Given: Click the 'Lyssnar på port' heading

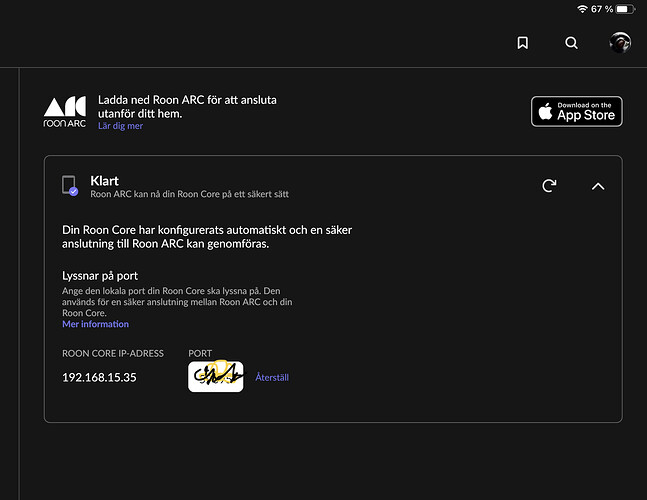Looking at the screenshot, I should click(100, 276).
